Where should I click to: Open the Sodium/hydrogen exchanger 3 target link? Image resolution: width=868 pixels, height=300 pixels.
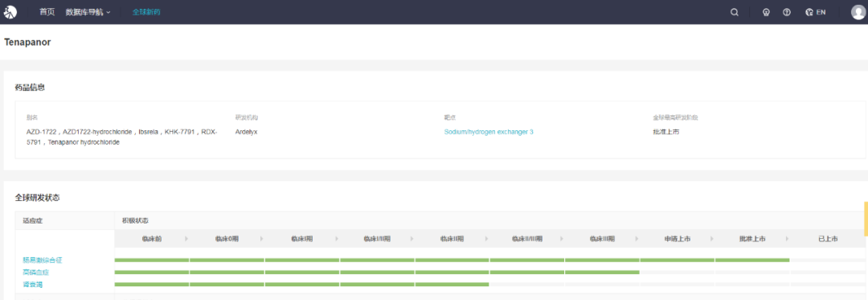489,132
